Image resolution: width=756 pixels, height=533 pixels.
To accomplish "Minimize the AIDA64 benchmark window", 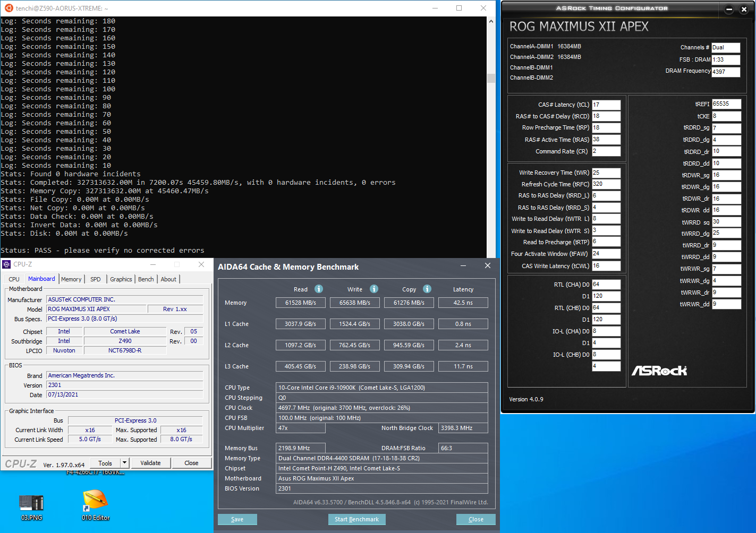I will pos(463,265).
